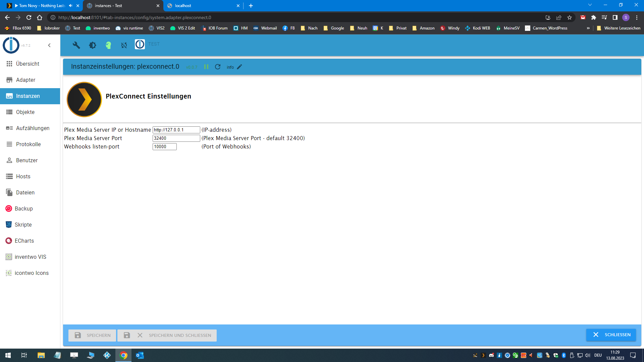Open the Webmail bookmark
The height and width of the screenshot is (362, 644).
(265, 28)
